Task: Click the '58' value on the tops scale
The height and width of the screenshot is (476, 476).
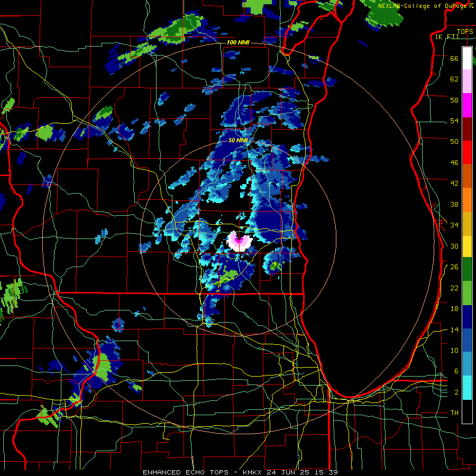Action: pyautogui.click(x=454, y=100)
